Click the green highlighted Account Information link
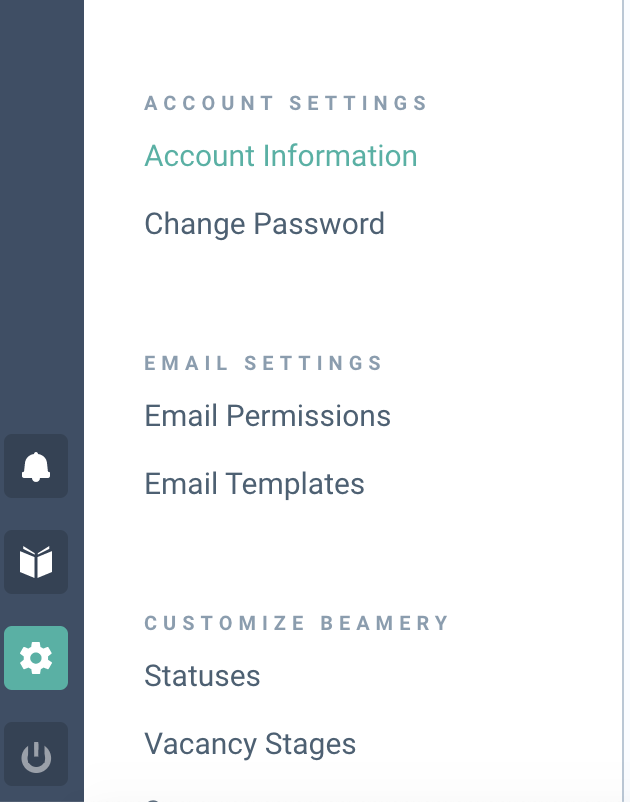 pos(281,155)
